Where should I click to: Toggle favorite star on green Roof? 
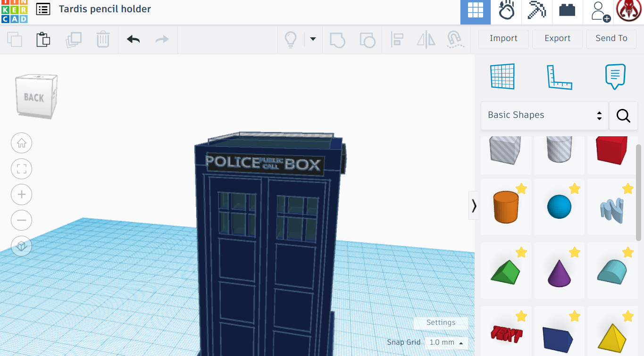[x=521, y=253]
